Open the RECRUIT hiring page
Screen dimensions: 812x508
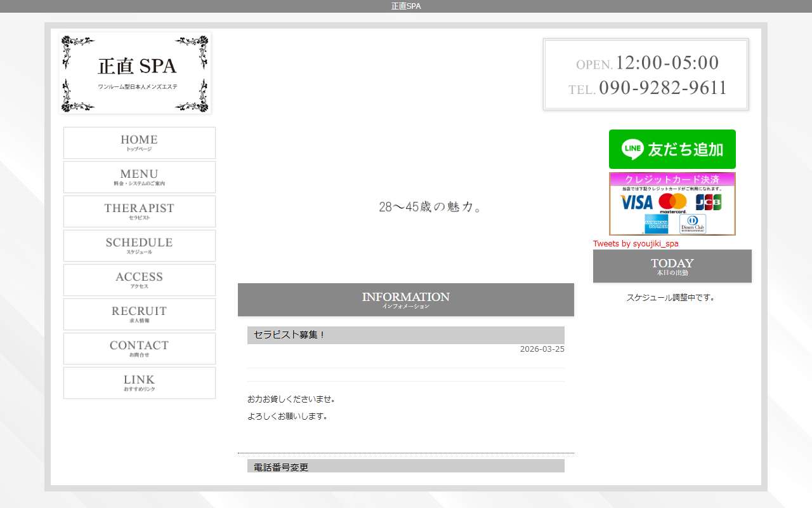[x=139, y=314]
